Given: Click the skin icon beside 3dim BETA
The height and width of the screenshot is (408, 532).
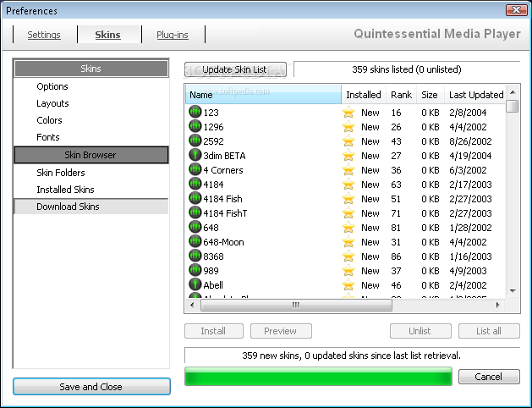Looking at the screenshot, I should [195, 155].
